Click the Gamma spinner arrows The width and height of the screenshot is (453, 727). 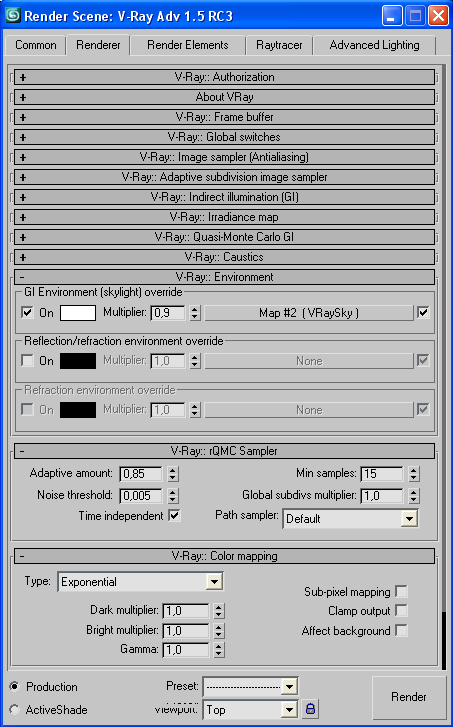(219, 650)
